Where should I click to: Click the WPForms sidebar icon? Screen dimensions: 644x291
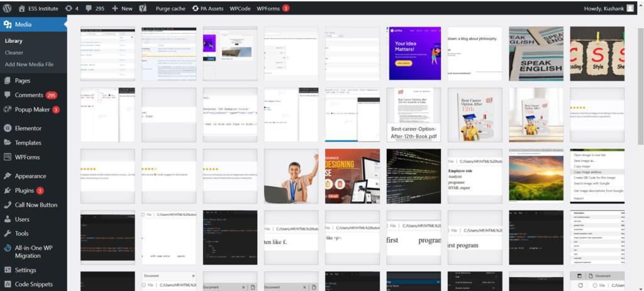[x=8, y=157]
